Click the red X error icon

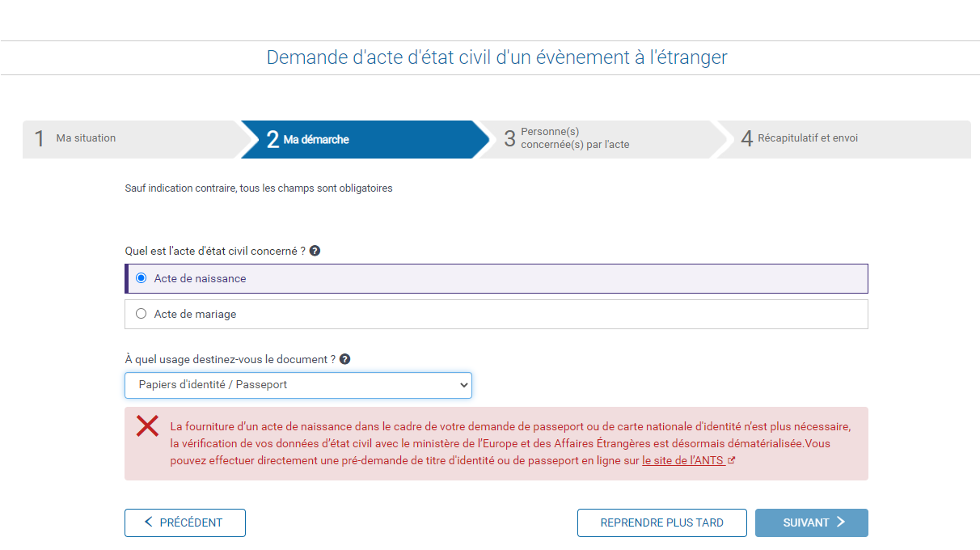[x=147, y=426]
